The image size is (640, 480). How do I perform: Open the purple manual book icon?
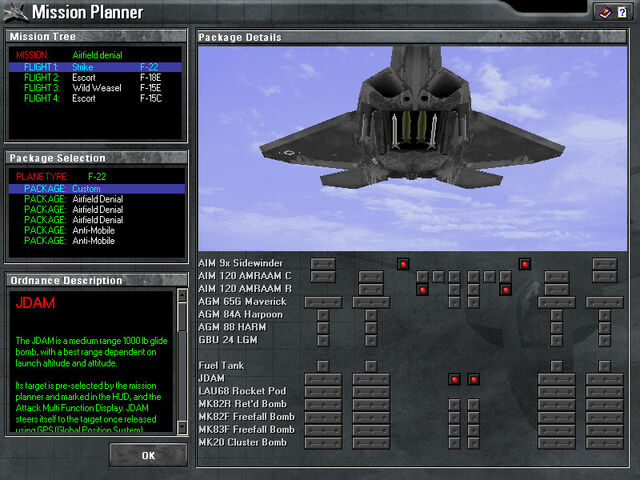pyautogui.click(x=605, y=13)
